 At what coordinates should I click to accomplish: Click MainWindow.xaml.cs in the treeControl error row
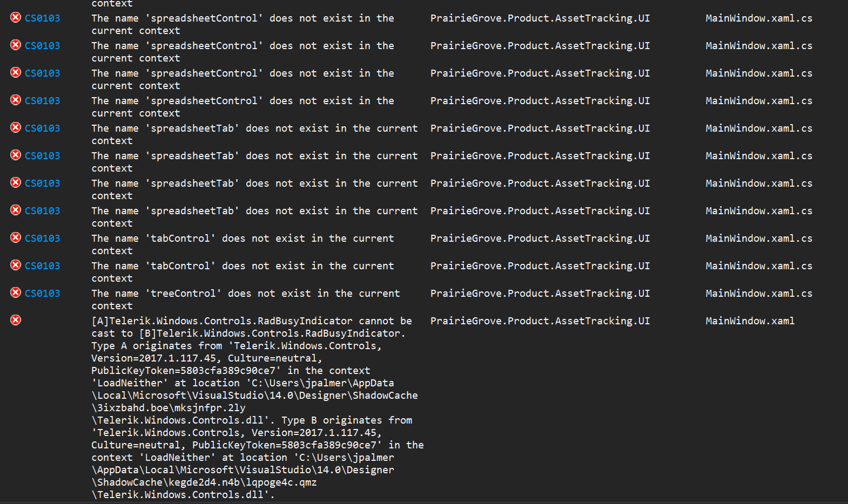click(758, 294)
